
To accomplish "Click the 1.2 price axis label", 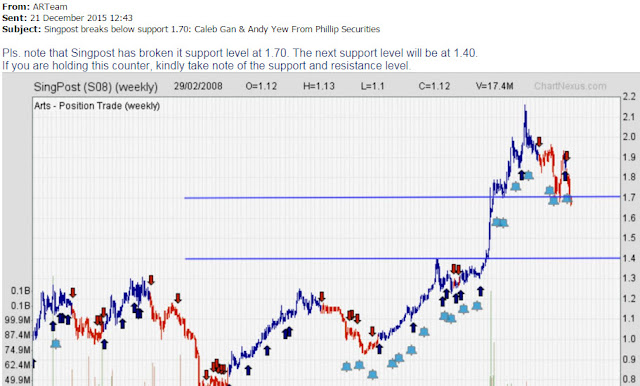I will point(629,299).
